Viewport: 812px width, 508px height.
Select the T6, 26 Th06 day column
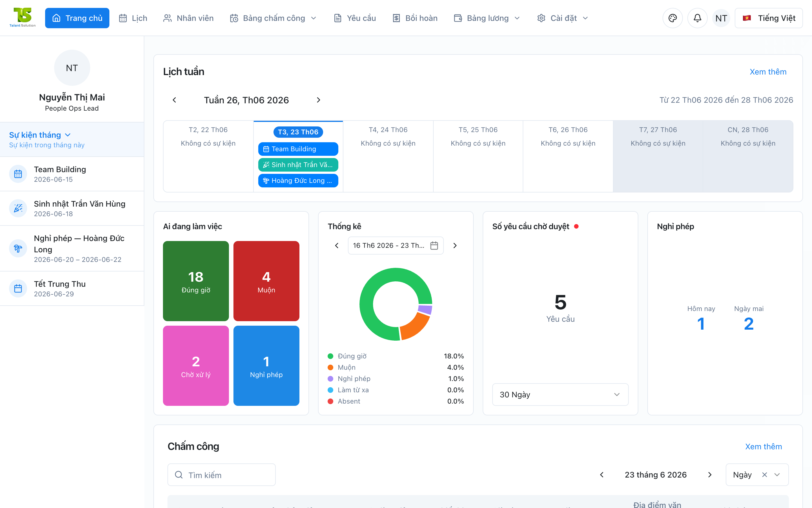(x=568, y=156)
